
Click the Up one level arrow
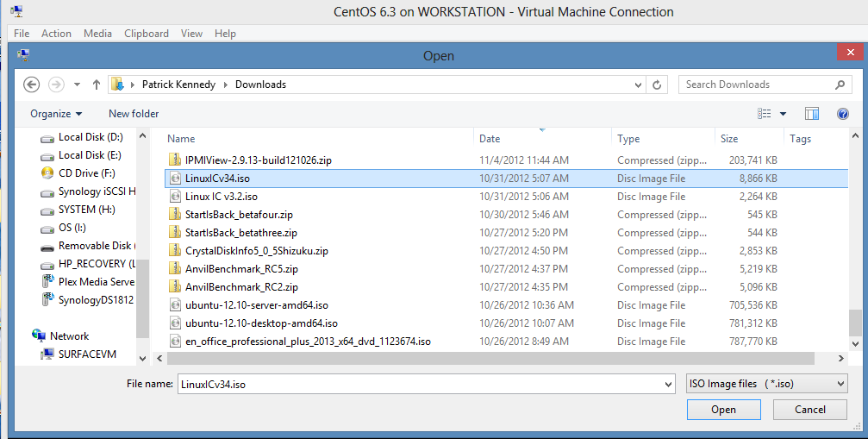[x=96, y=85]
